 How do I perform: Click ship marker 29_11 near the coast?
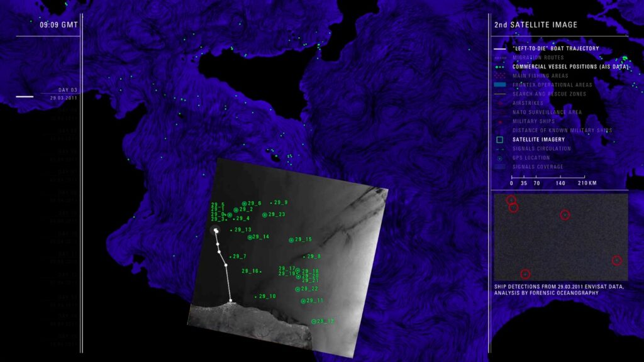pos(304,302)
